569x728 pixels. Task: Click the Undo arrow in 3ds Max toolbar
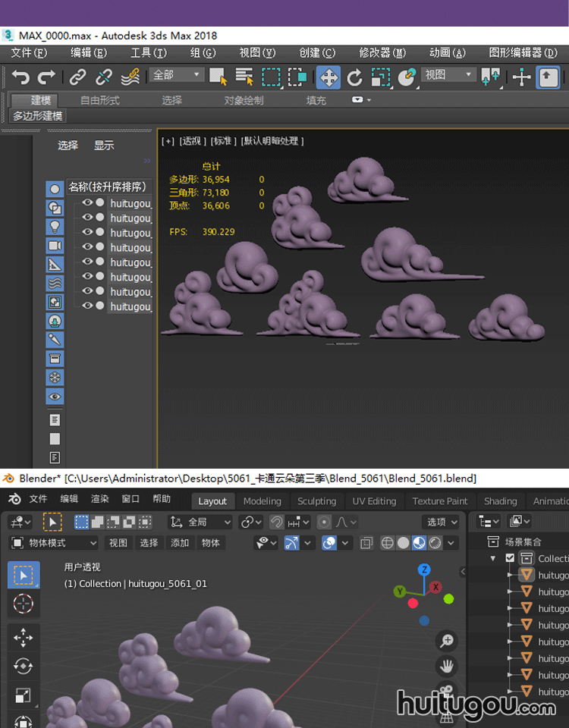pos(20,77)
